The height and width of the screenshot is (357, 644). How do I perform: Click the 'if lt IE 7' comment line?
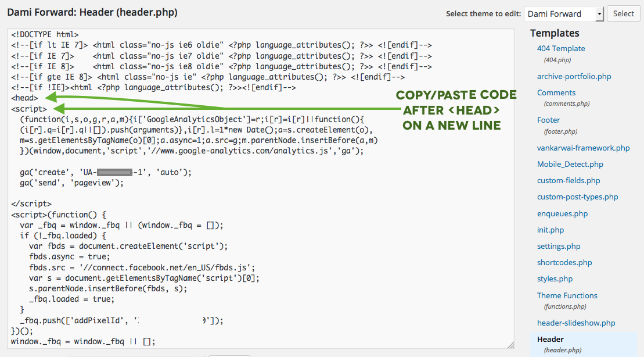click(221, 45)
